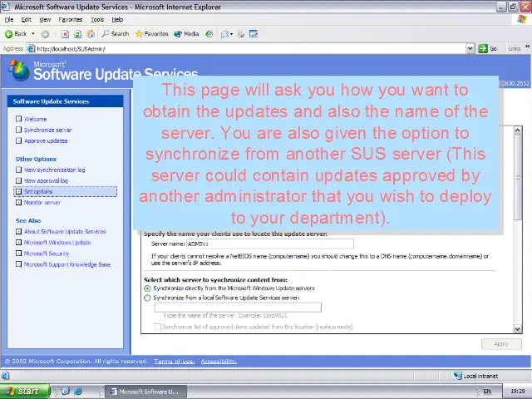Select the Set options link
This screenshot has height=399, width=532.
click(x=38, y=192)
